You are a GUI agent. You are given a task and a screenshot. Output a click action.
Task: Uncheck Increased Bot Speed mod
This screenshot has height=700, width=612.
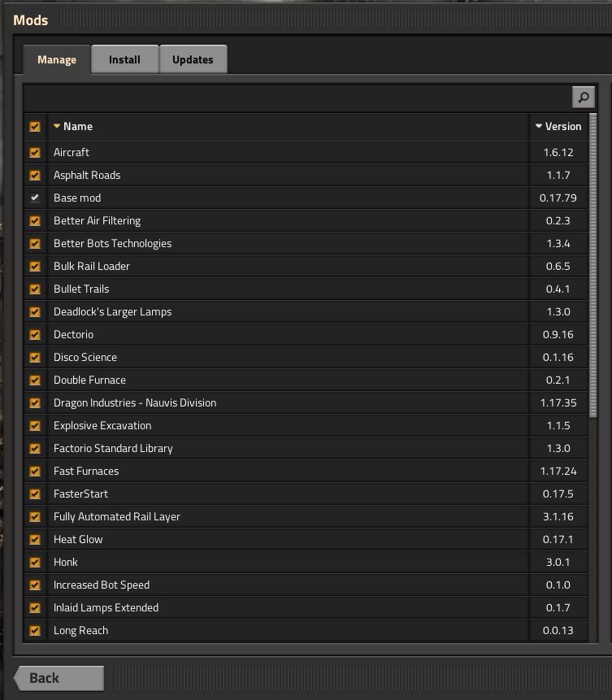35,585
